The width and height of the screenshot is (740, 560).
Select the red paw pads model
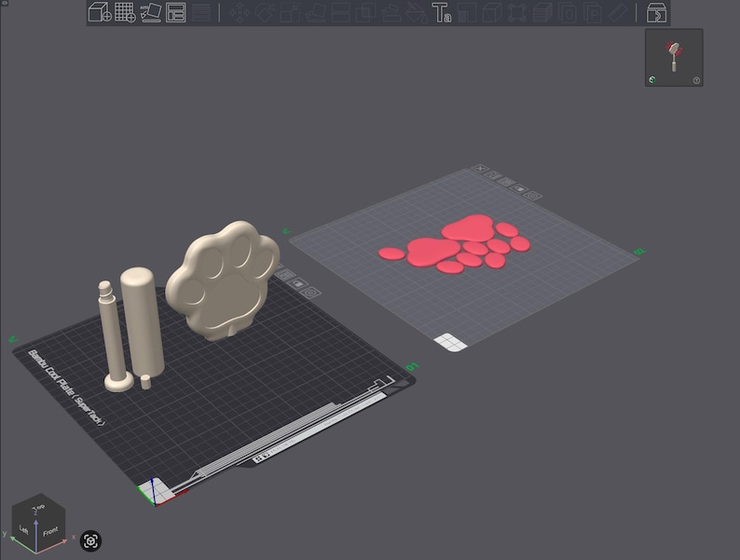click(456, 244)
